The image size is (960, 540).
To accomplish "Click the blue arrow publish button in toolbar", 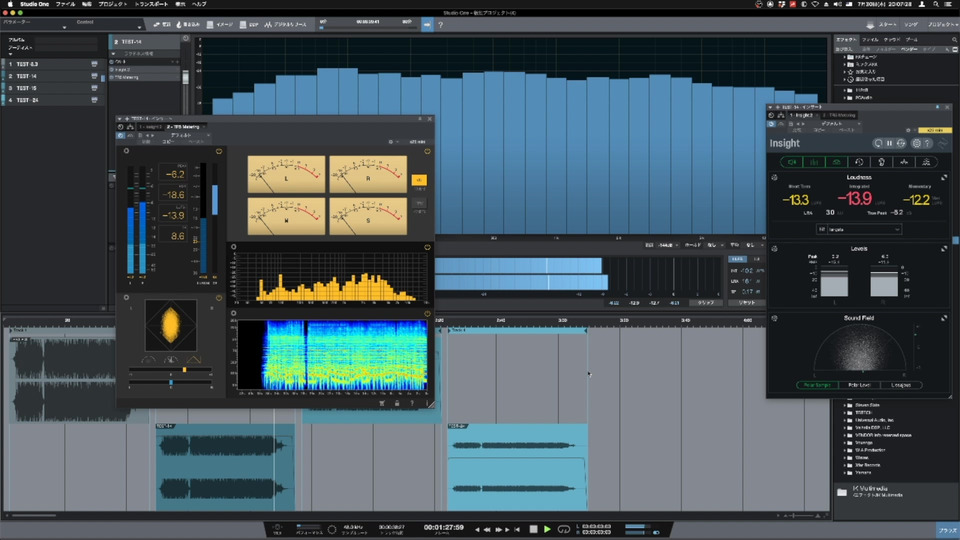I will point(427,24).
